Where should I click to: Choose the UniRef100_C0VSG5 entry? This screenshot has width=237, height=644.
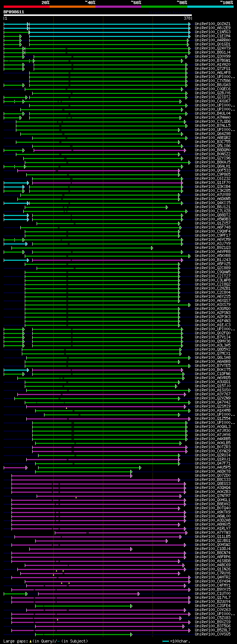213,634
